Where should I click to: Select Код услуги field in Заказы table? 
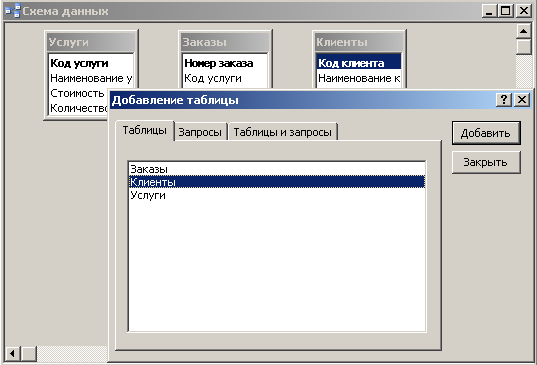(x=224, y=78)
